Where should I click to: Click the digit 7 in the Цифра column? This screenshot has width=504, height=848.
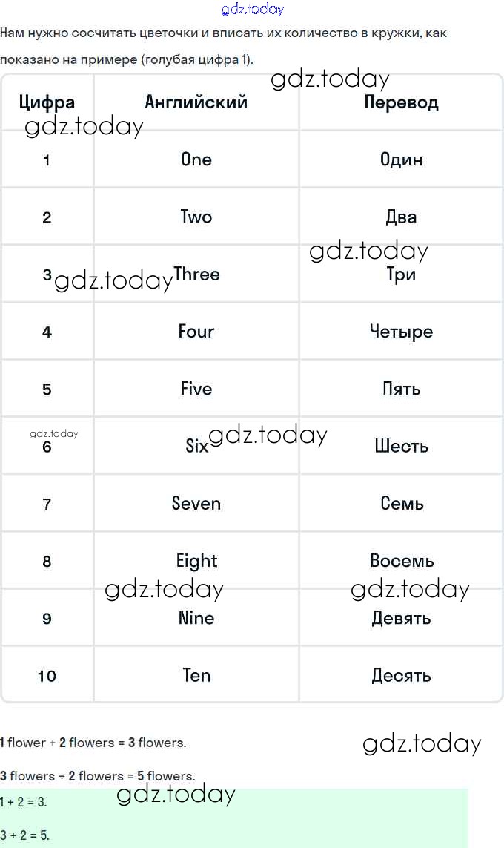(x=47, y=504)
